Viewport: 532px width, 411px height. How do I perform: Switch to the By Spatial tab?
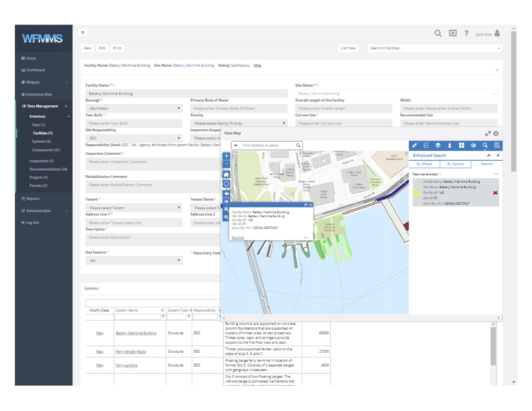[x=455, y=164]
